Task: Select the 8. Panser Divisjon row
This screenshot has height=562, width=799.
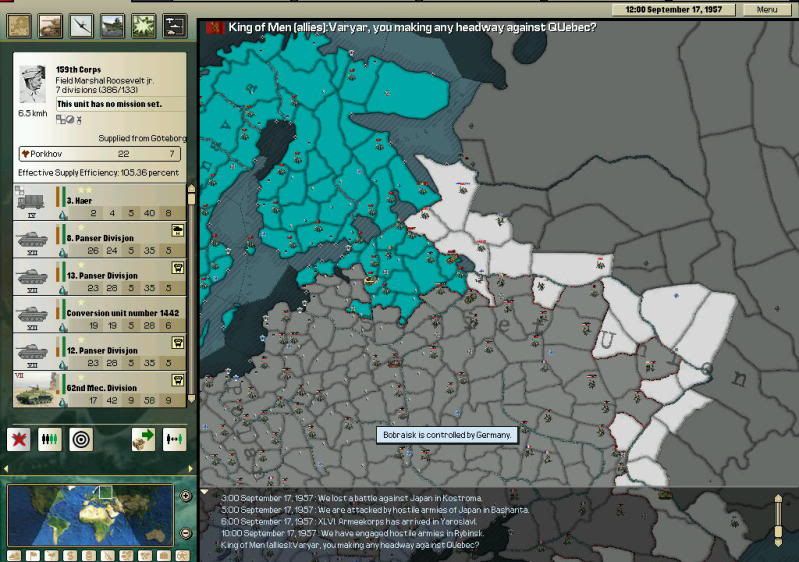Action: [x=99, y=239]
